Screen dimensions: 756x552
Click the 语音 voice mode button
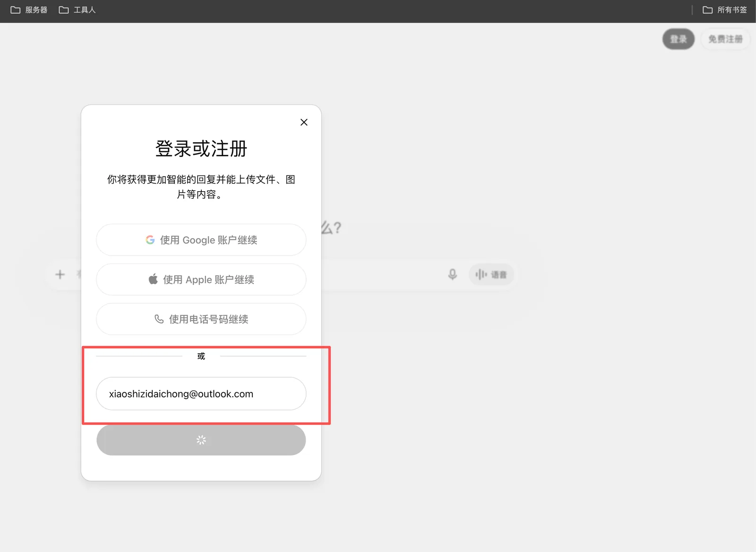tap(491, 274)
